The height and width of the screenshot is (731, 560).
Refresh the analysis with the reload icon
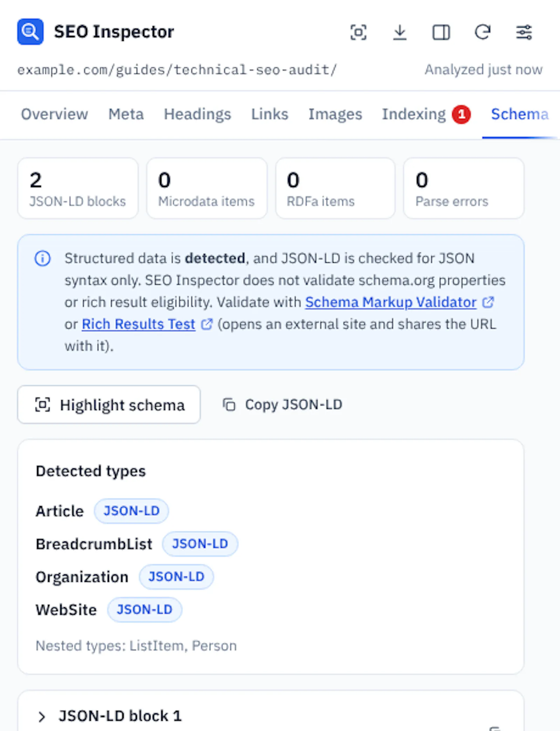[x=483, y=33]
